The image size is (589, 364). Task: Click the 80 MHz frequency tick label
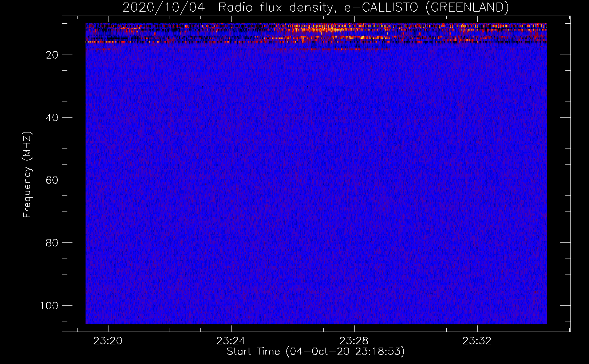click(52, 243)
